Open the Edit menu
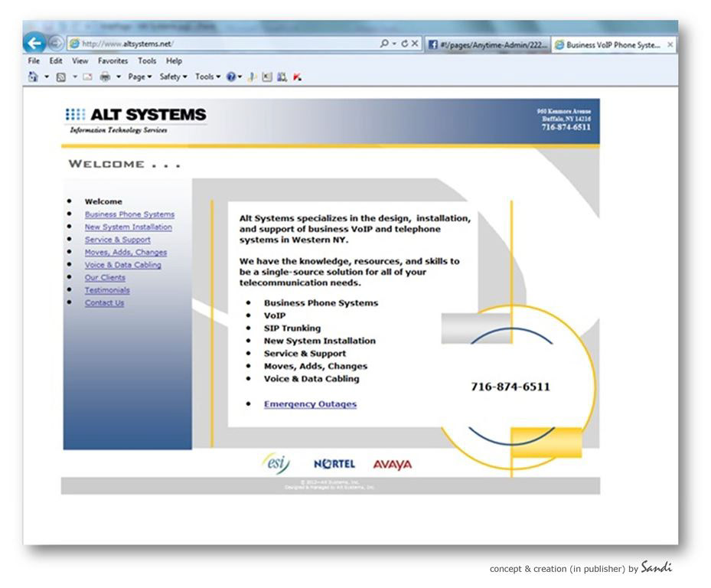 [56, 60]
